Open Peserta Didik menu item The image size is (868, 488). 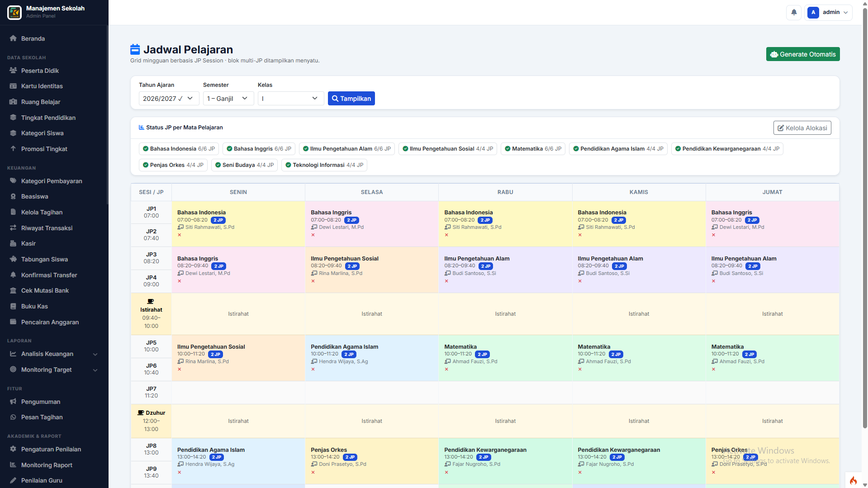click(54, 71)
